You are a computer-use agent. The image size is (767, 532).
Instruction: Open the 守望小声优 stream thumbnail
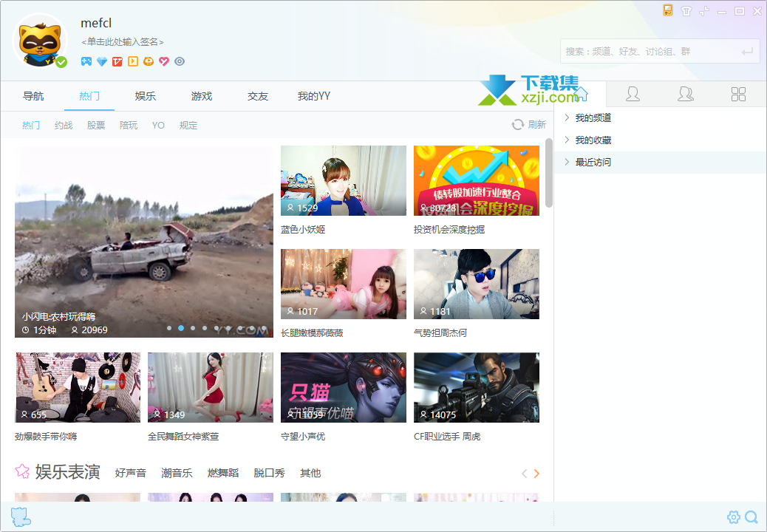click(x=344, y=387)
